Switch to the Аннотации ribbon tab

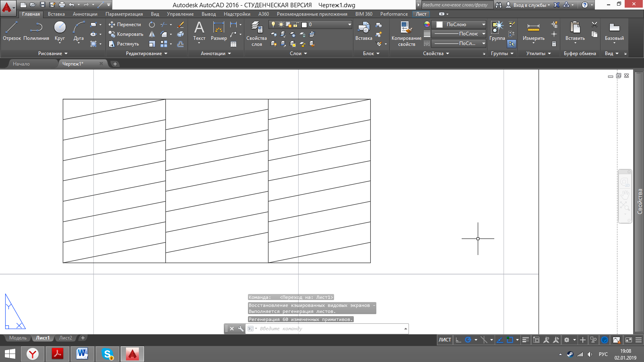click(85, 14)
